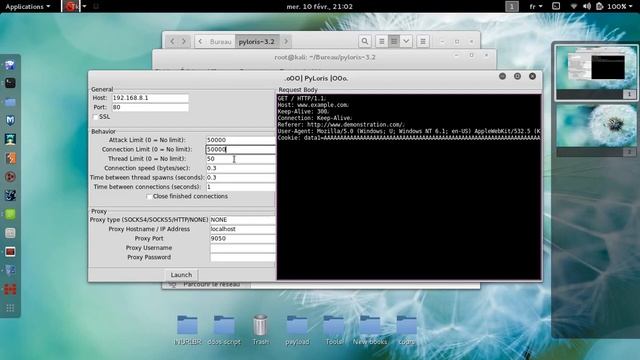Screen dimensions: 640x360
Task: Click the window icon in top bar tray
Action: pos(556,6)
